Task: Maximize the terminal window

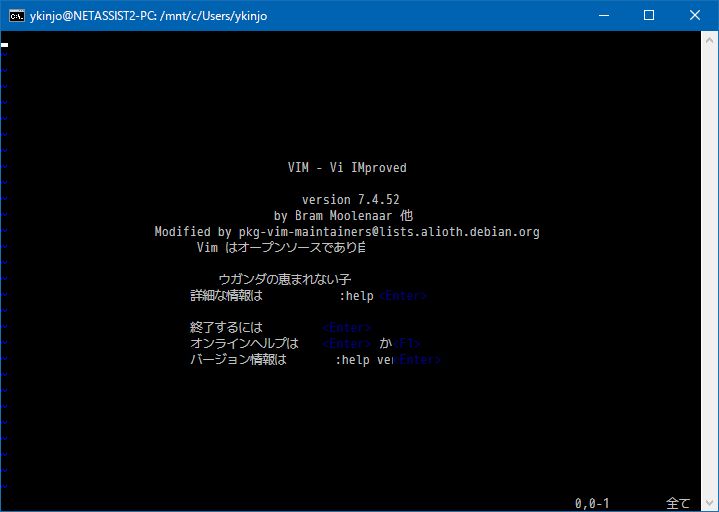Action: [x=649, y=16]
